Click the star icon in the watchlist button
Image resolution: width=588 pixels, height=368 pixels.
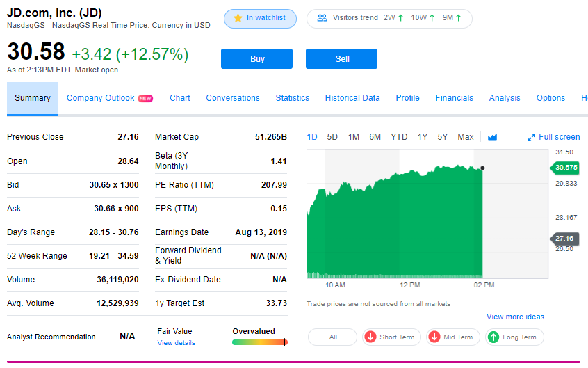pos(238,18)
